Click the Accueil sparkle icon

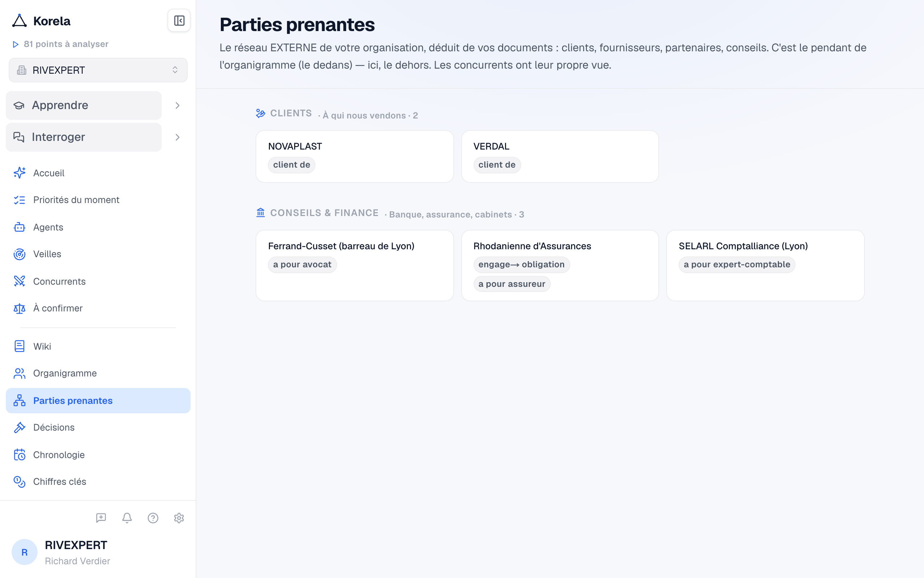pos(19,173)
